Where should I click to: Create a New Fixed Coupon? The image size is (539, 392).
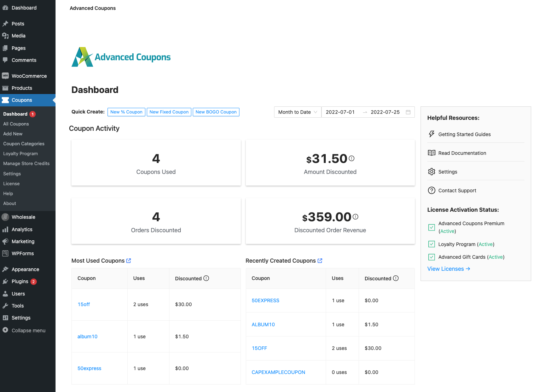169,112
